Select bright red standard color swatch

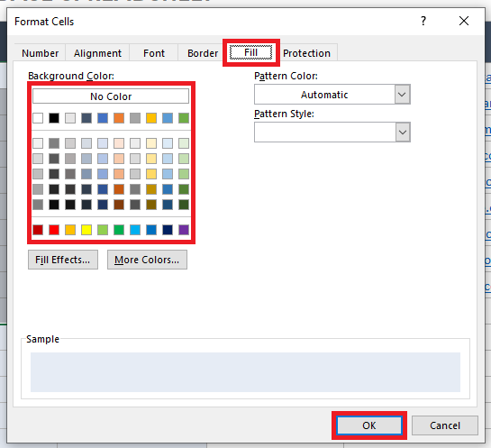pyautogui.click(x=54, y=230)
